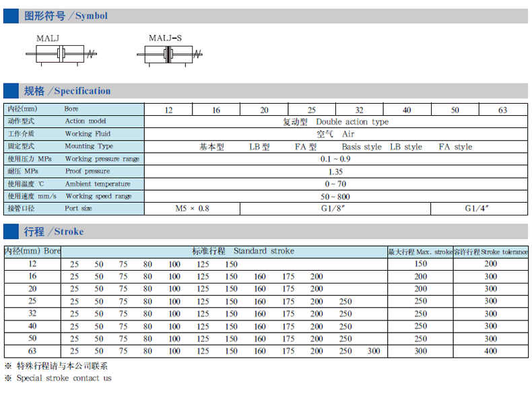This screenshot has height=402, width=532.
Task: Select the bore value 40 in Specification table
Action: tap(407, 110)
